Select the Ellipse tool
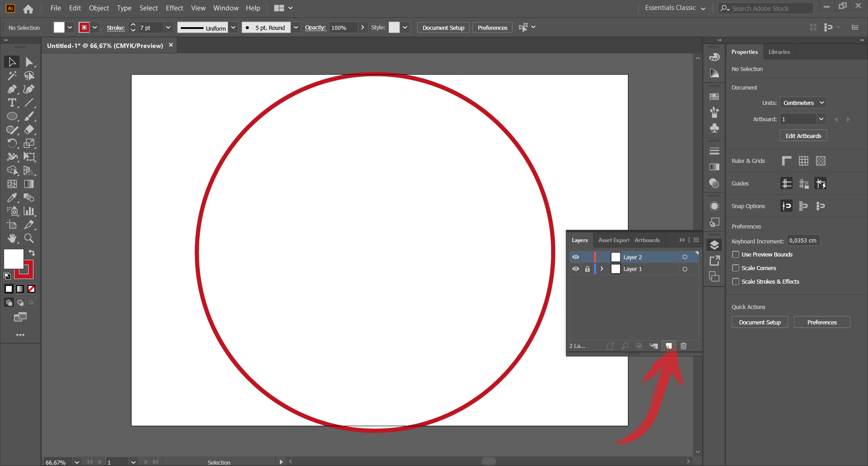Image resolution: width=868 pixels, height=466 pixels. pyautogui.click(x=12, y=116)
